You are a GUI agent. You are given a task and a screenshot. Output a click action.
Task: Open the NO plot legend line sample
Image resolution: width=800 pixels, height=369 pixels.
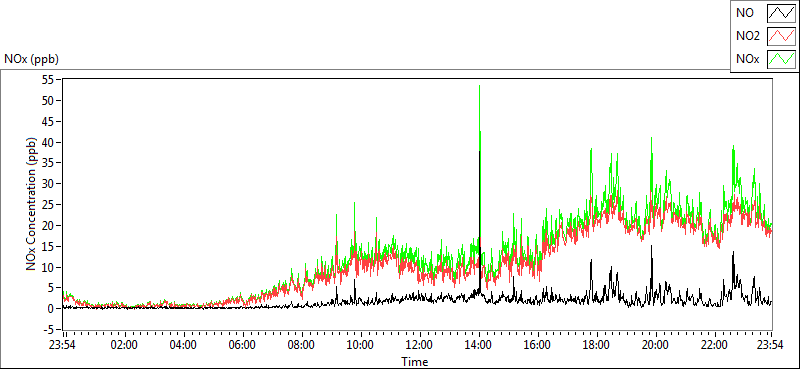coord(782,12)
